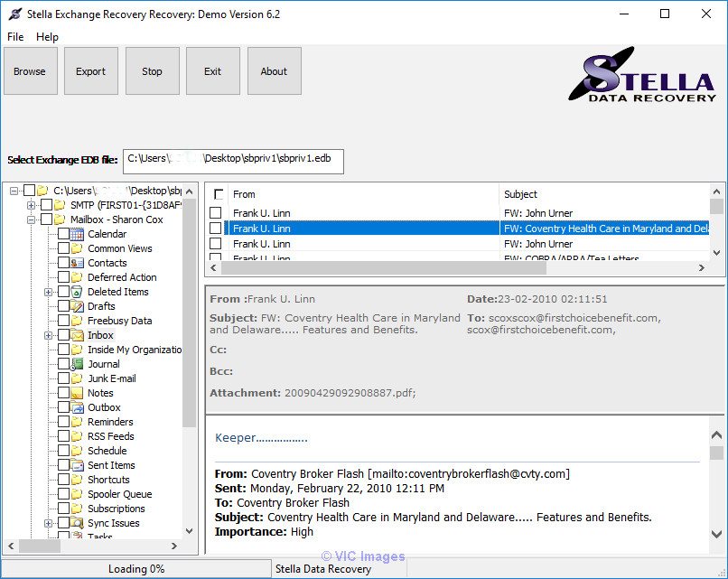Open the Help menu
Image resolution: width=728 pixels, height=579 pixels.
point(47,37)
